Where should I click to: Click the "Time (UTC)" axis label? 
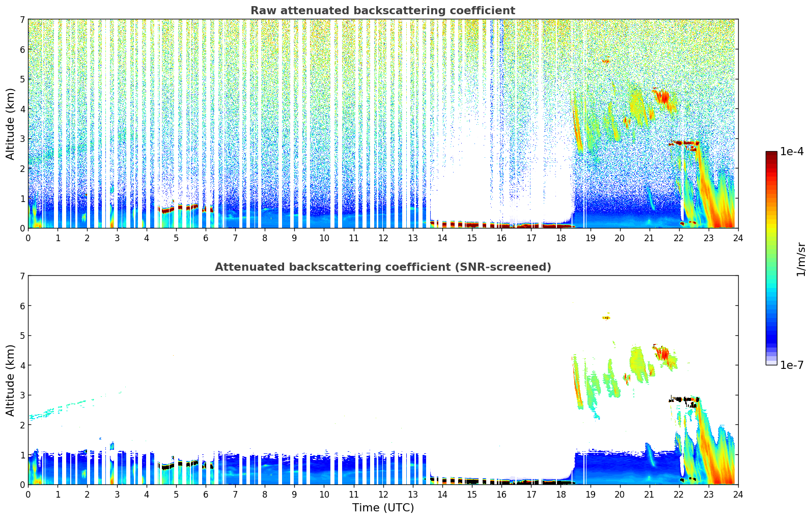coord(383,508)
